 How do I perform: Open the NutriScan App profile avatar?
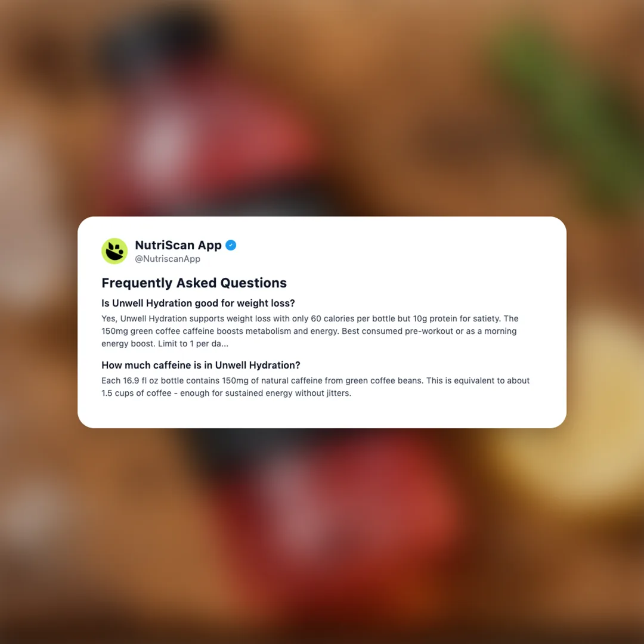pos(114,251)
